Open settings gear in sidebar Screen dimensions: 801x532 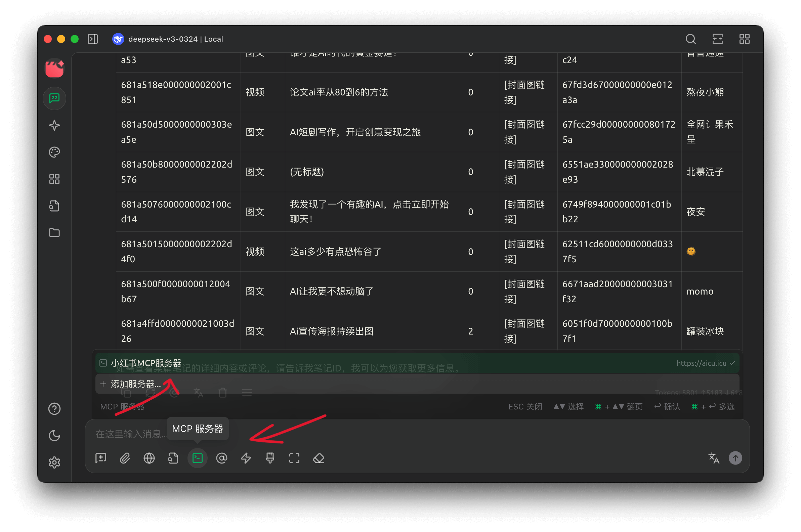54,462
